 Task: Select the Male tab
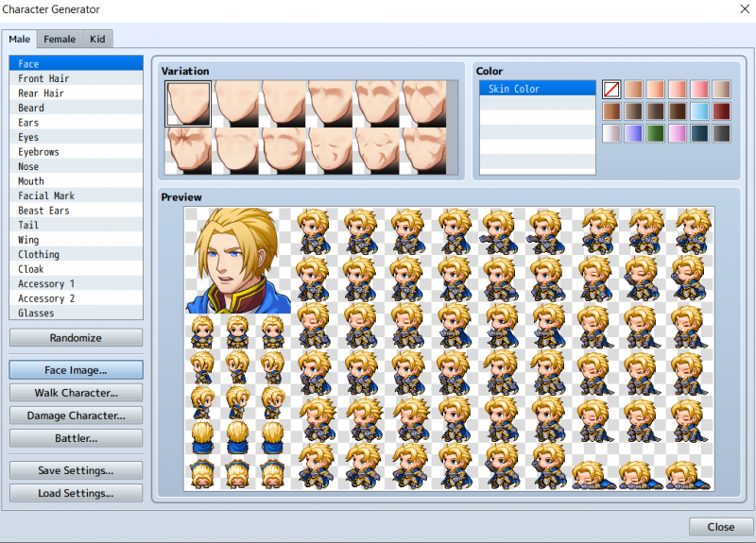[19, 39]
